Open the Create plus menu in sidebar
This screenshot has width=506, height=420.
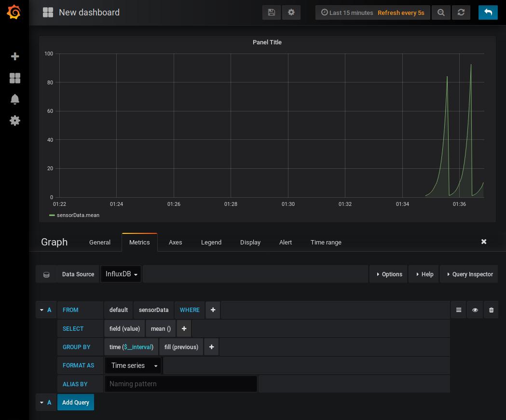click(15, 56)
